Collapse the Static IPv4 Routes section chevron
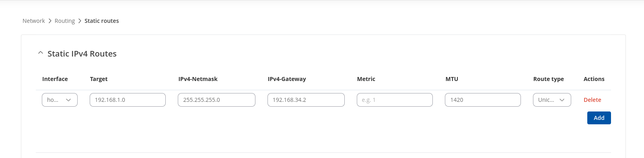The height and width of the screenshot is (158, 644). point(40,53)
